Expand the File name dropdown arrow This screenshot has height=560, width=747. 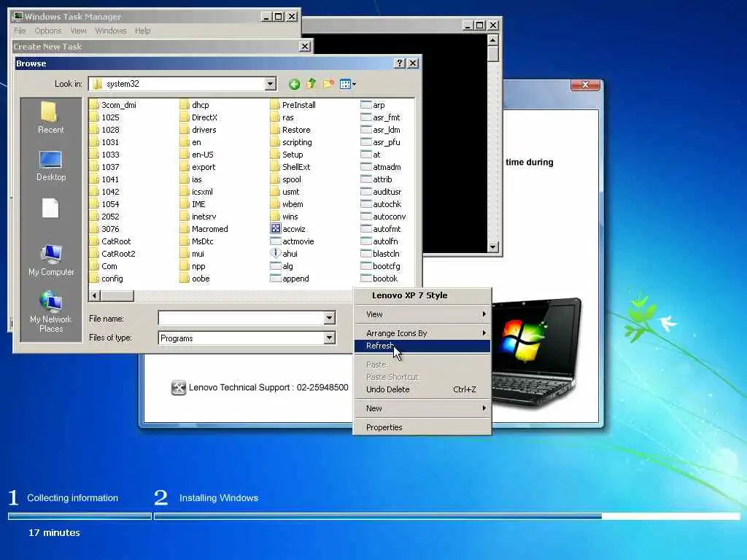[329, 318]
